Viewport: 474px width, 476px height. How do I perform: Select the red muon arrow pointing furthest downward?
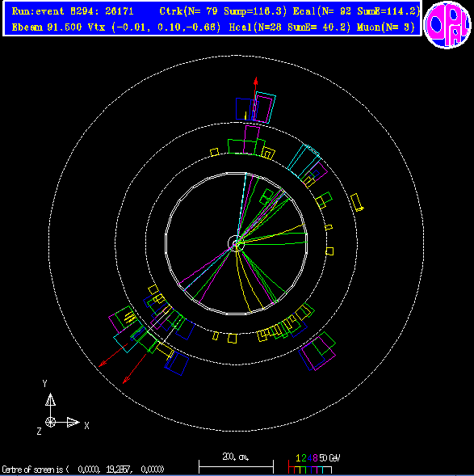point(135,369)
